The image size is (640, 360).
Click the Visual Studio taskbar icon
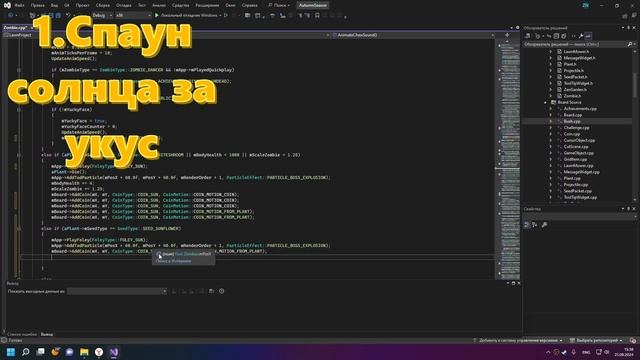coord(113,352)
